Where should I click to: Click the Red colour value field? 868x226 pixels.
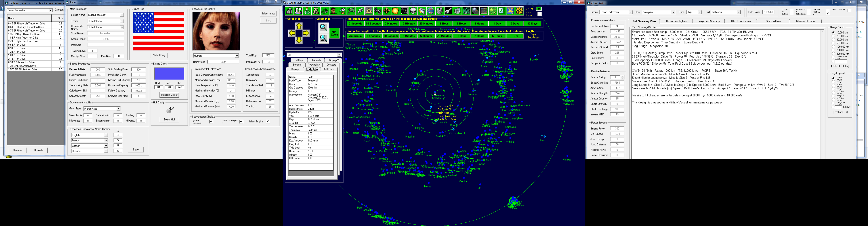pyautogui.click(x=159, y=87)
